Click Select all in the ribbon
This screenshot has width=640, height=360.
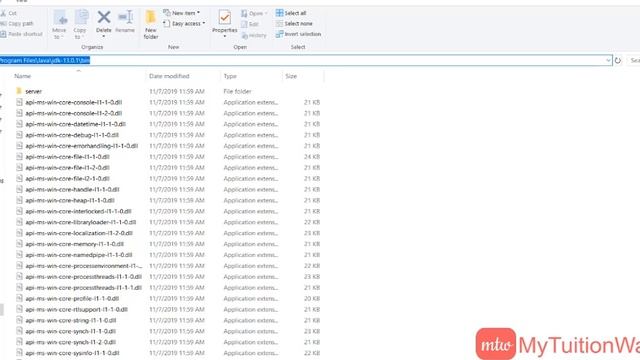tap(291, 13)
